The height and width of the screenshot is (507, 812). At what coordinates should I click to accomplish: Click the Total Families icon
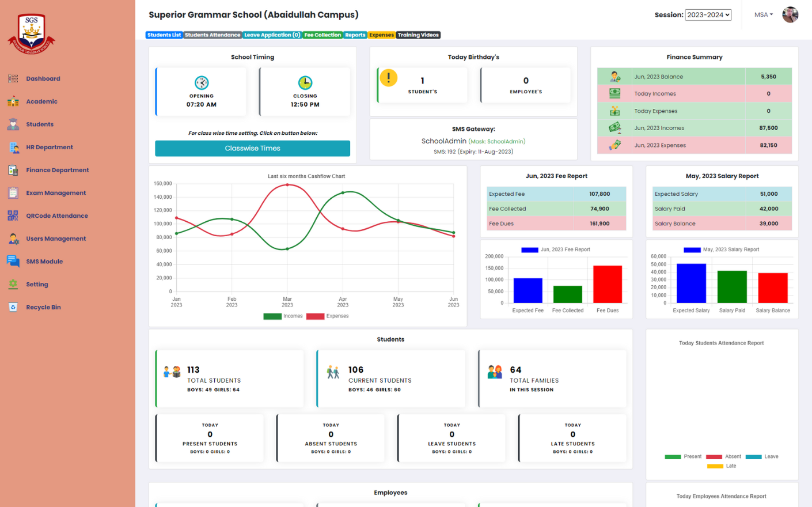coord(495,372)
